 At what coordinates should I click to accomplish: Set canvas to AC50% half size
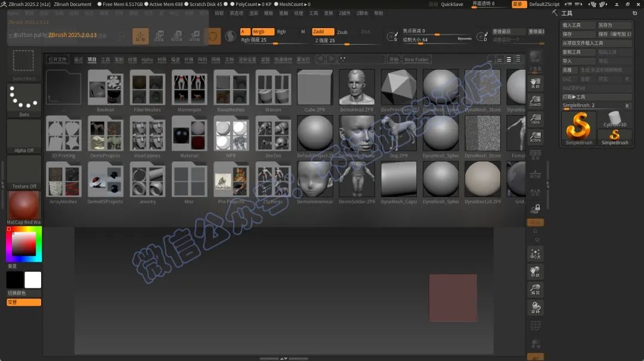535,136
